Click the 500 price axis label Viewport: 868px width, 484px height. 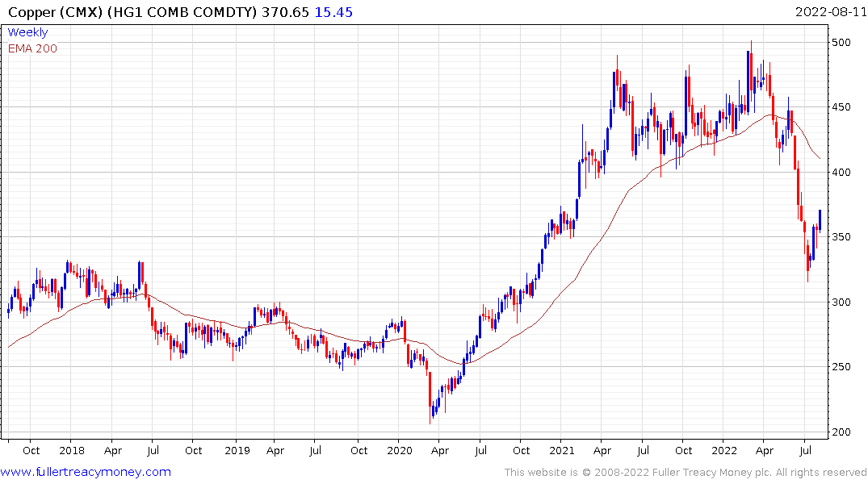841,43
